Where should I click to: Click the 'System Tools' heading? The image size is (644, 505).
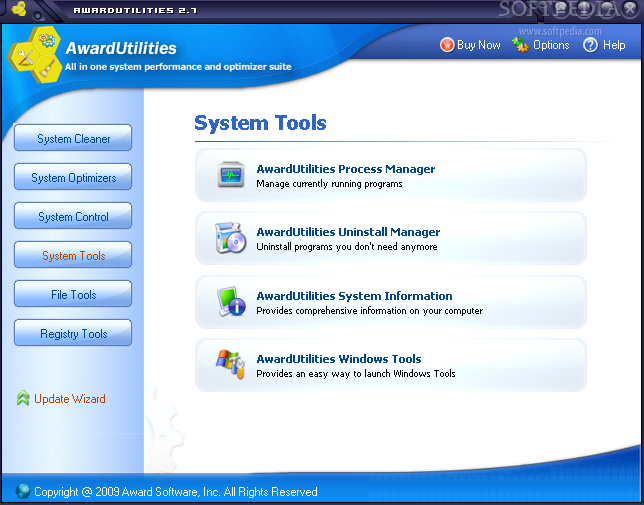[260, 123]
